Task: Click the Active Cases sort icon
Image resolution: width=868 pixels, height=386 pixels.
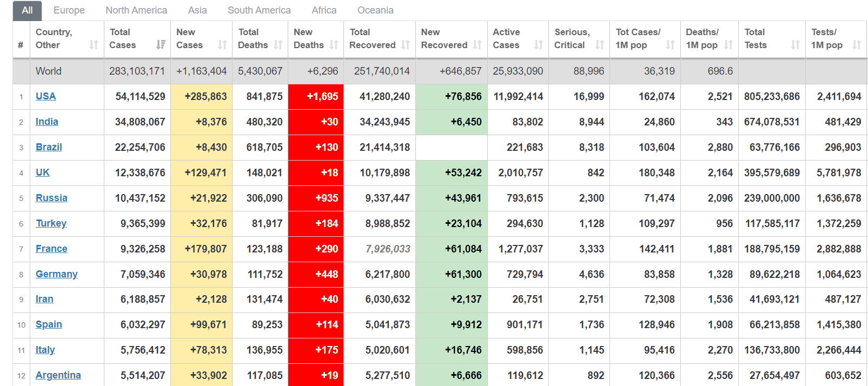Action: (x=538, y=45)
